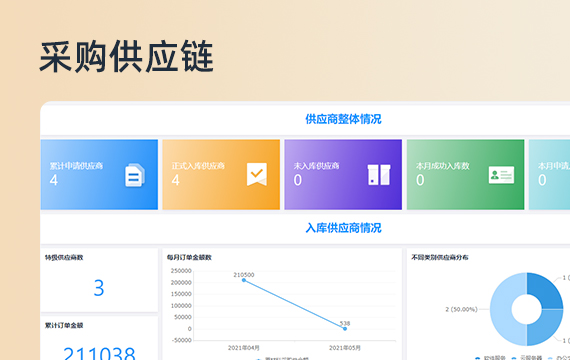Image resolution: width=570 pixels, height=360 pixels.
Task: Click the 150000 y-axis label
Action: pos(181,294)
